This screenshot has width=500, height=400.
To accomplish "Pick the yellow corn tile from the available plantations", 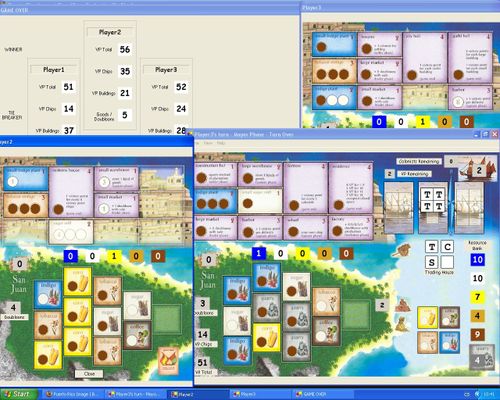I will tap(428, 318).
